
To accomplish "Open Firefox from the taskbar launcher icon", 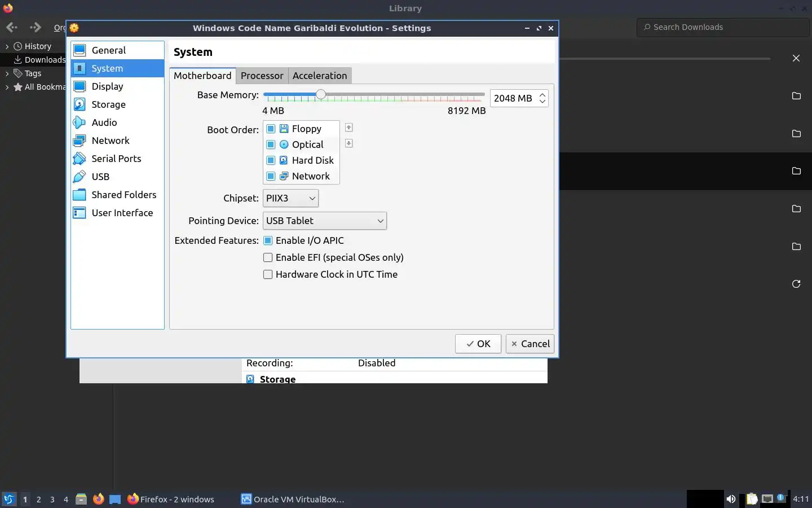I will coord(98,499).
